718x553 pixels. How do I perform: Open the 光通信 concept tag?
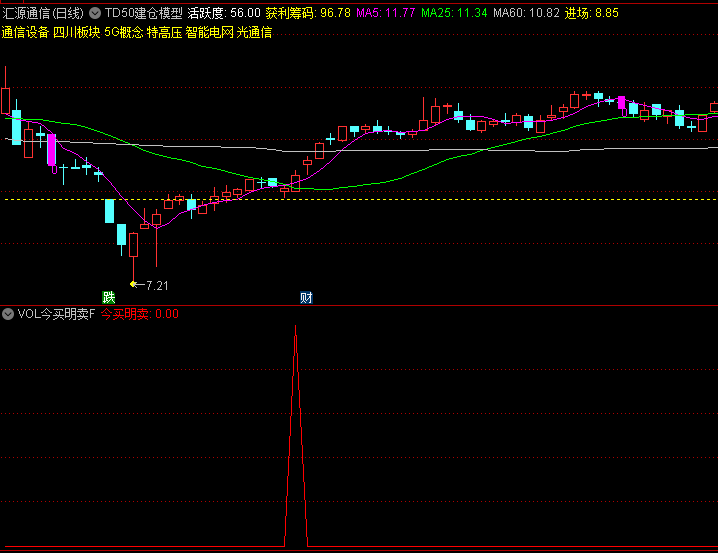coord(254,32)
